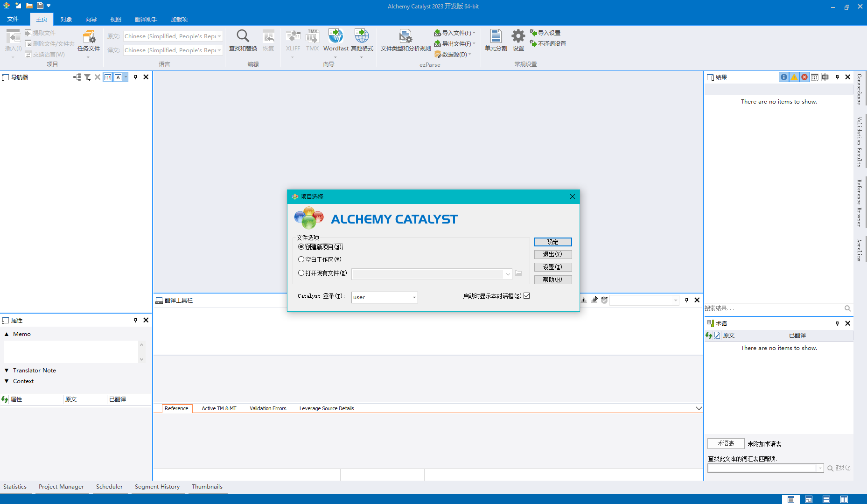Collapse the Memo section in 属性 panel
Image resolution: width=867 pixels, height=504 pixels.
click(7, 334)
